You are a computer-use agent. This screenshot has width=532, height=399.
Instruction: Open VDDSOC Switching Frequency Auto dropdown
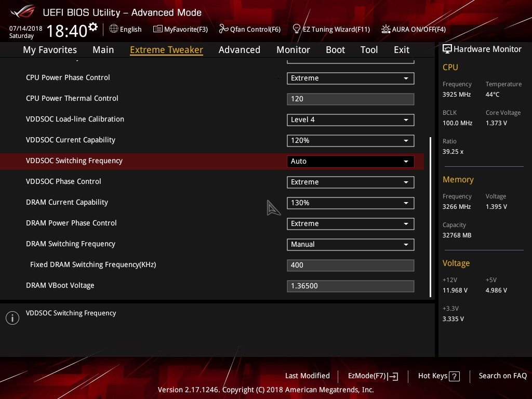[x=351, y=162]
